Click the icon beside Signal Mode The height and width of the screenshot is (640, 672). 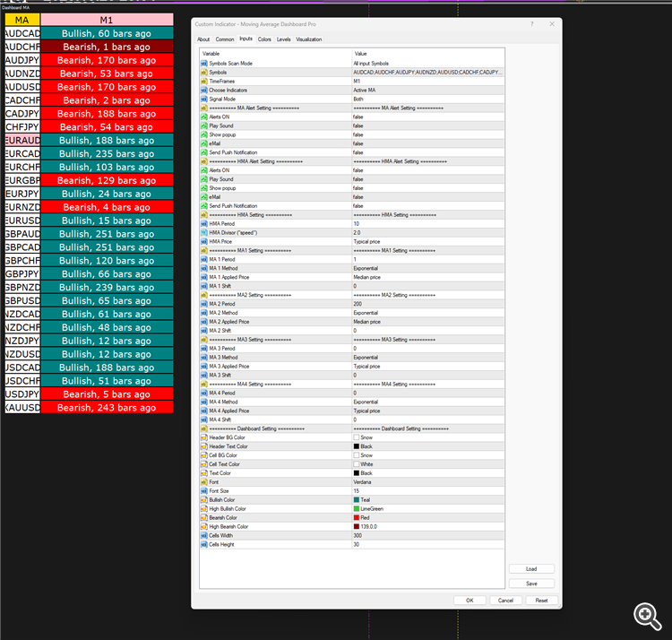204,99
